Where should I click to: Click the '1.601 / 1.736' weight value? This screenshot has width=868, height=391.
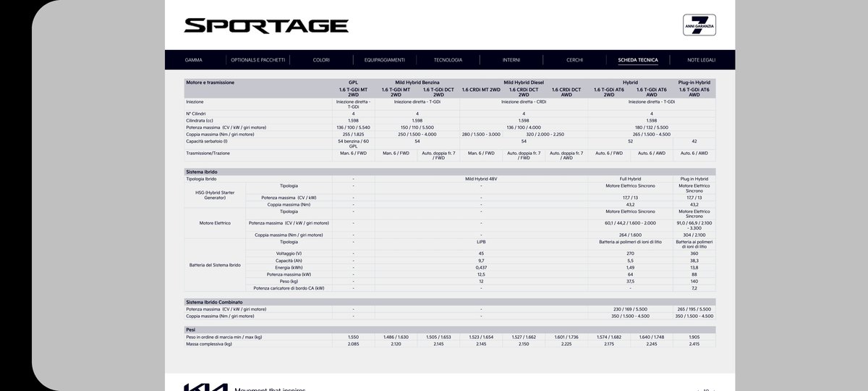tap(566, 337)
